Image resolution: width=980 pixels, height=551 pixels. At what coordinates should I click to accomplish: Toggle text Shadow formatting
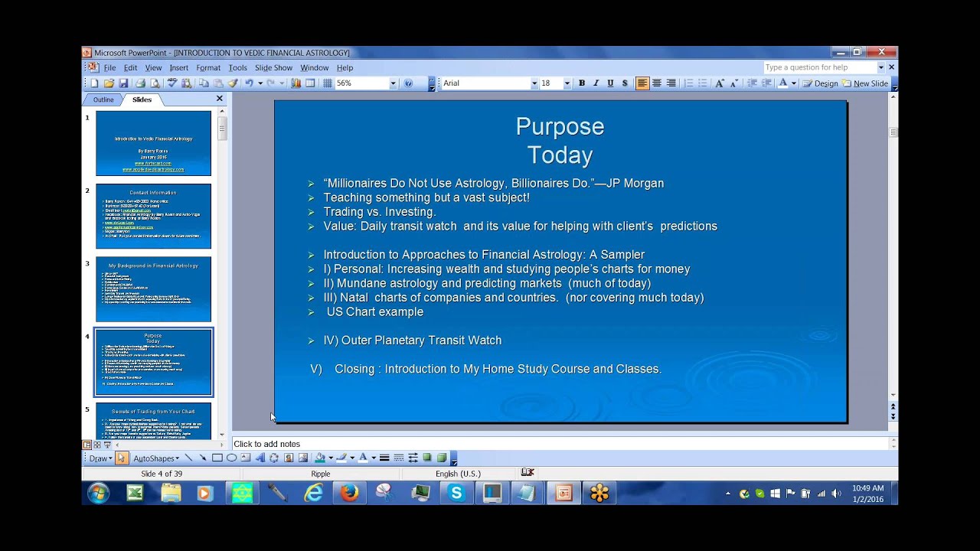pyautogui.click(x=625, y=83)
